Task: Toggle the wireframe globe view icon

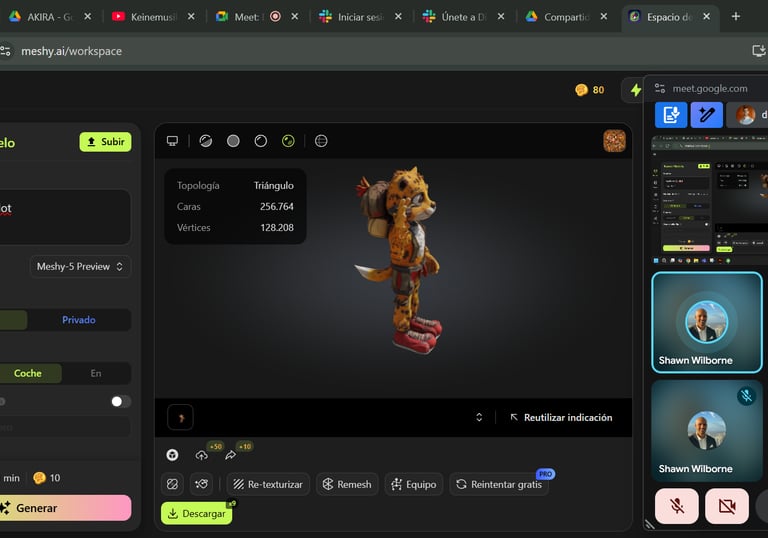Action: click(x=321, y=141)
